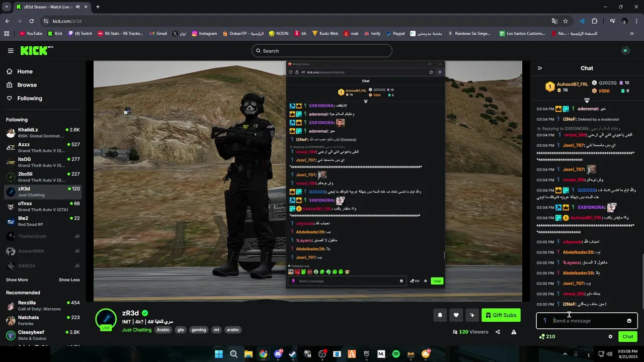Screen dimensions: 644x362
Task: Share the stream via share icon
Action: (498, 332)
